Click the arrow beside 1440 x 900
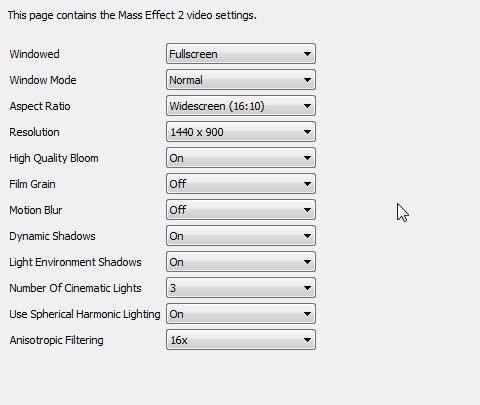The height and width of the screenshot is (405, 480). coord(307,132)
